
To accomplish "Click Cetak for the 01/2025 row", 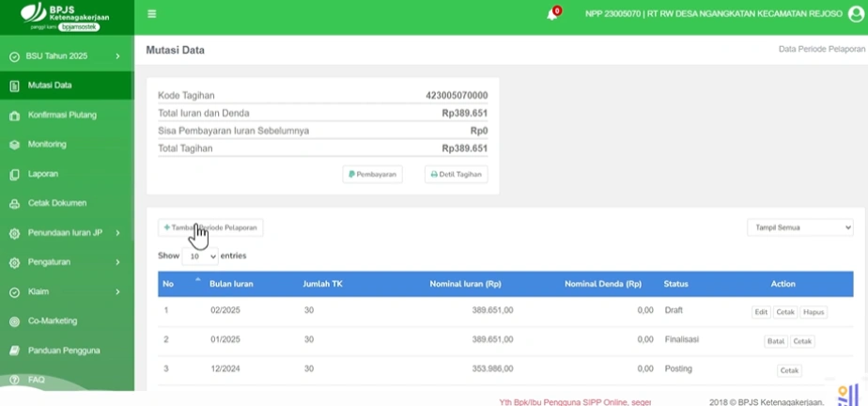I will [802, 342].
